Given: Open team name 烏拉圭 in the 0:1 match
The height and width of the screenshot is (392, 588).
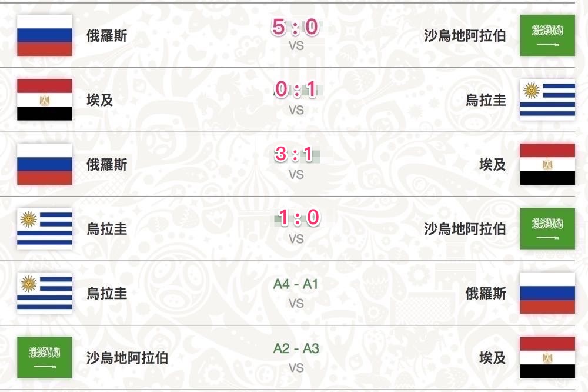Looking at the screenshot, I should click(486, 100).
